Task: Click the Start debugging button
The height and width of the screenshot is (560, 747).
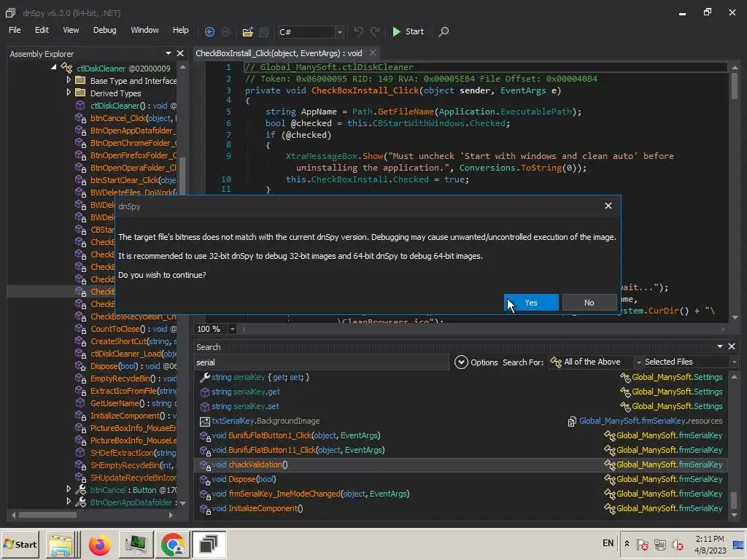Action: pos(408,31)
